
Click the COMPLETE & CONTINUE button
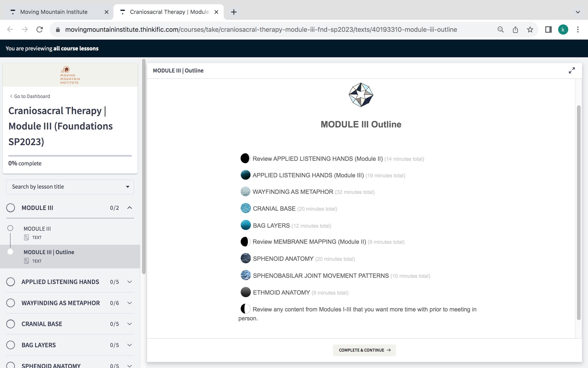(x=364, y=350)
